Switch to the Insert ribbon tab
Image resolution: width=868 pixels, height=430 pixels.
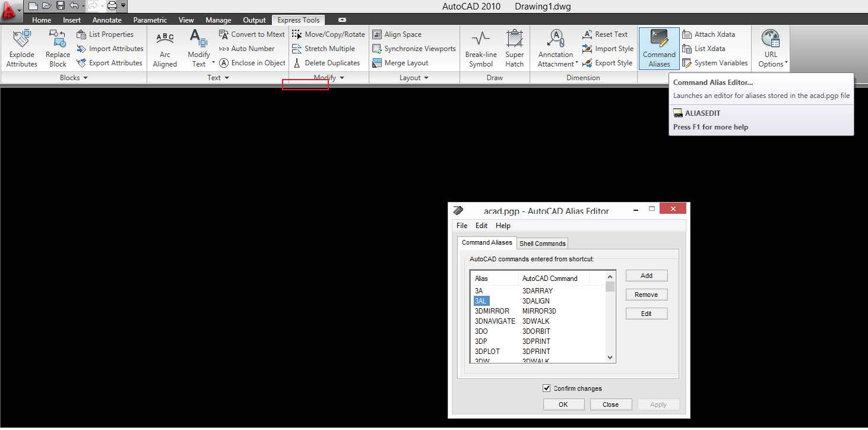pyautogui.click(x=72, y=20)
